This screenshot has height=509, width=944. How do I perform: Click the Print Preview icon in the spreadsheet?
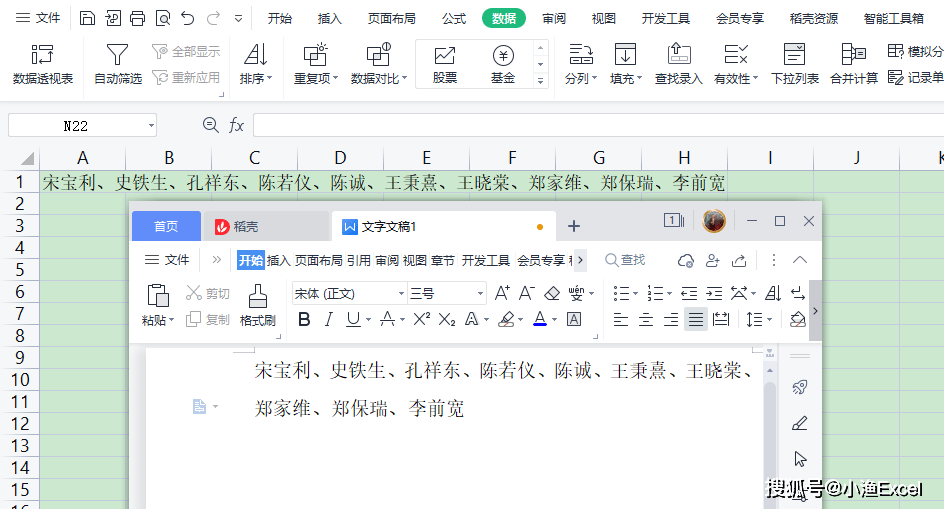tap(163, 18)
